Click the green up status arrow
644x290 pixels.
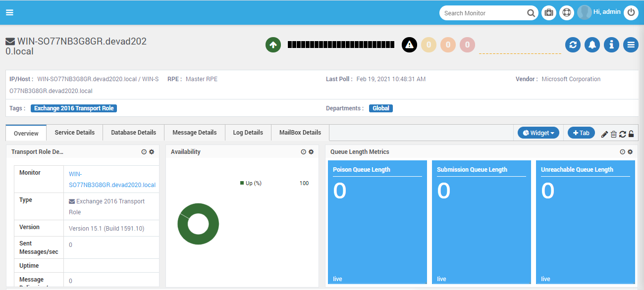[273, 45]
